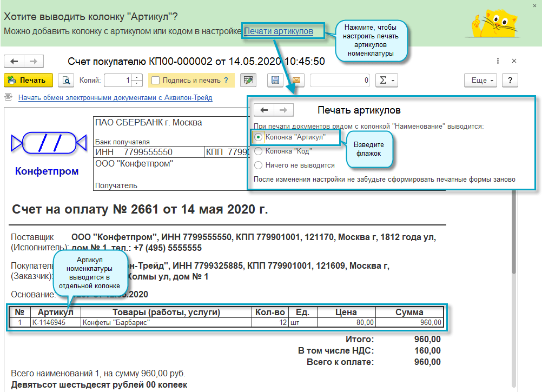542x392 pixels.
Task: Go back in Печать артикулов panel
Action: [x=264, y=110]
